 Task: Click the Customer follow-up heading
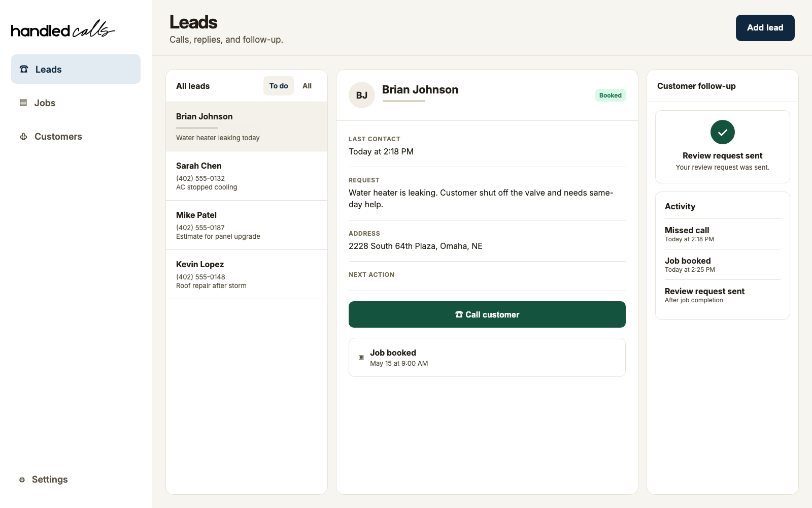pyautogui.click(x=696, y=86)
